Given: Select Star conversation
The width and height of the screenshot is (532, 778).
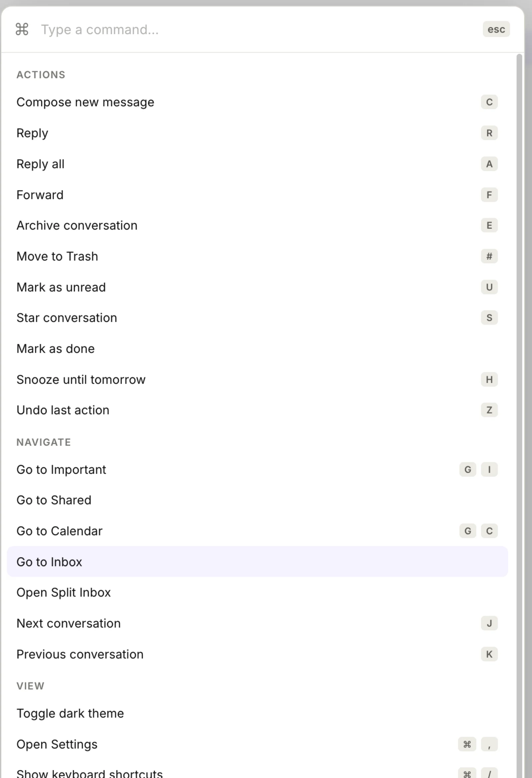Looking at the screenshot, I should click(257, 318).
